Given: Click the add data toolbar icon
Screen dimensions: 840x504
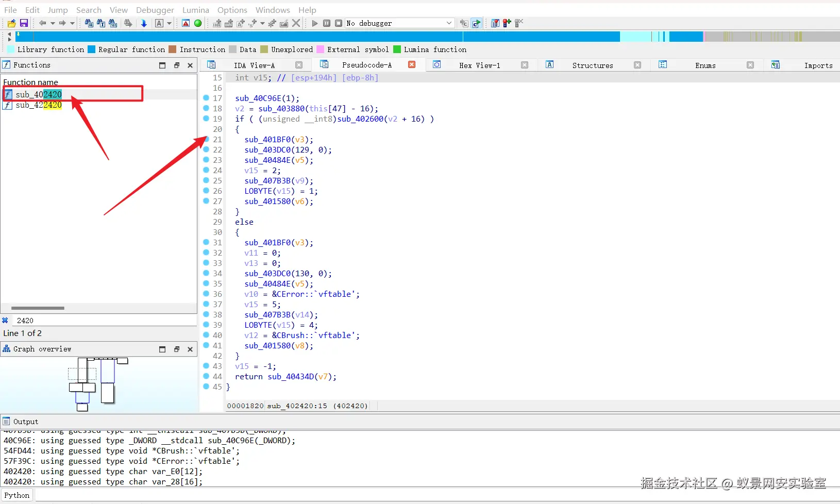Looking at the screenshot, I should click(229, 23).
